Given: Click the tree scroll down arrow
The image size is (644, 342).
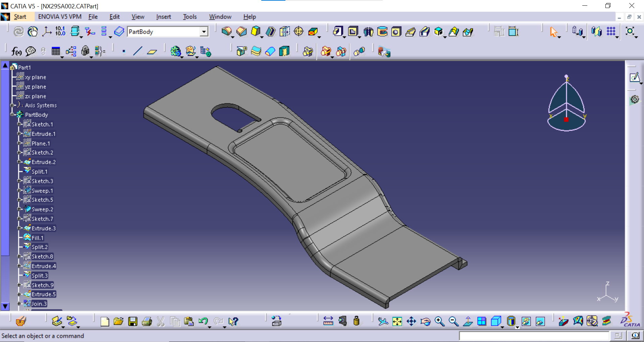Looking at the screenshot, I should coord(5,306).
